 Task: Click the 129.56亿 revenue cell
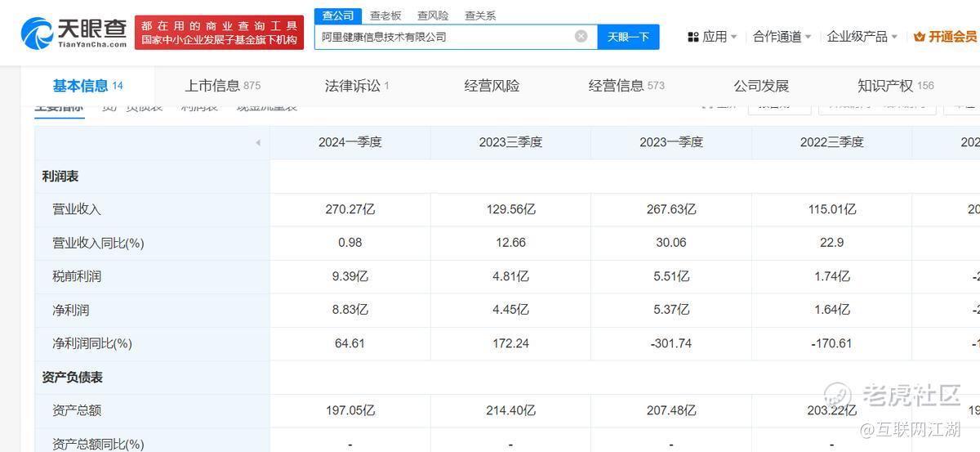(510, 209)
